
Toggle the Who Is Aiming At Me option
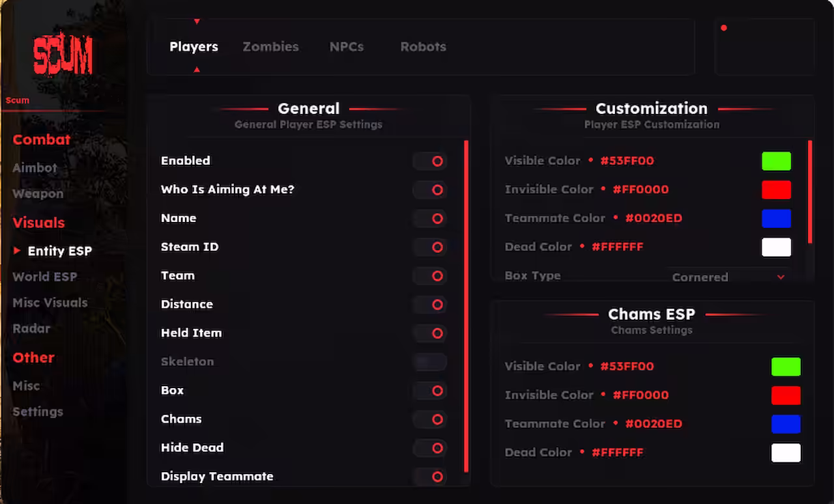coord(429,189)
